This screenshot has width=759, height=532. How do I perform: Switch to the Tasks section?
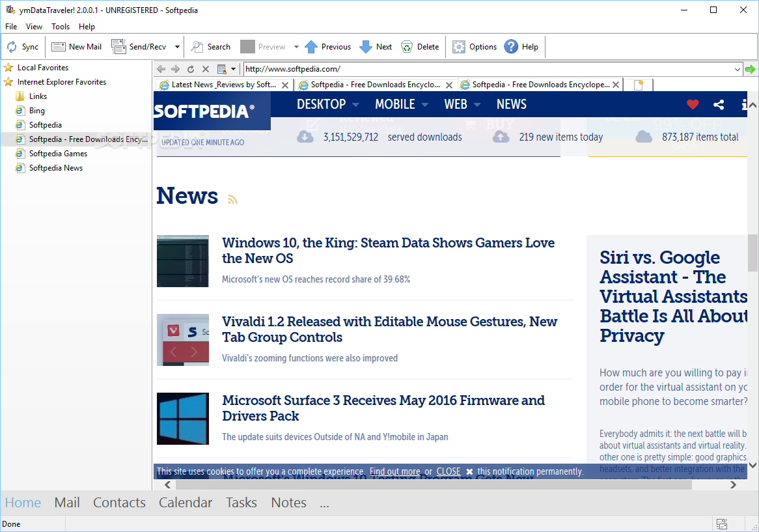tap(241, 503)
